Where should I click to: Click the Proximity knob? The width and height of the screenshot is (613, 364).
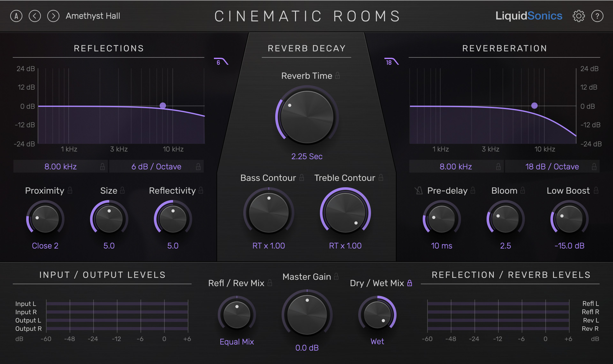tap(45, 219)
